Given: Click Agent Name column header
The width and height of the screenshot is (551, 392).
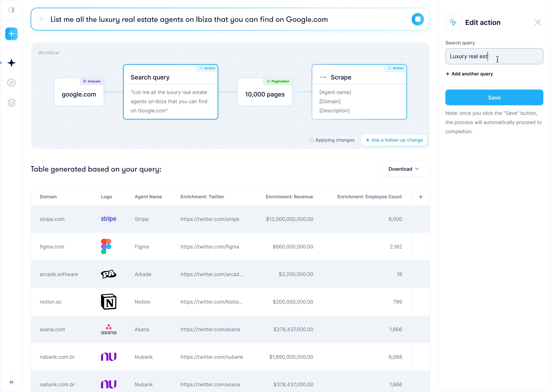Looking at the screenshot, I should pos(148,197).
